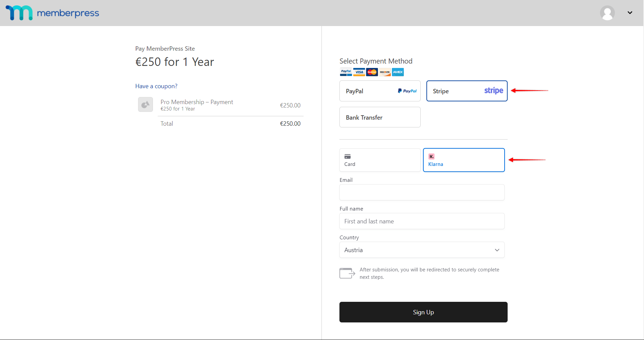Select Stripe as payment method

click(467, 91)
